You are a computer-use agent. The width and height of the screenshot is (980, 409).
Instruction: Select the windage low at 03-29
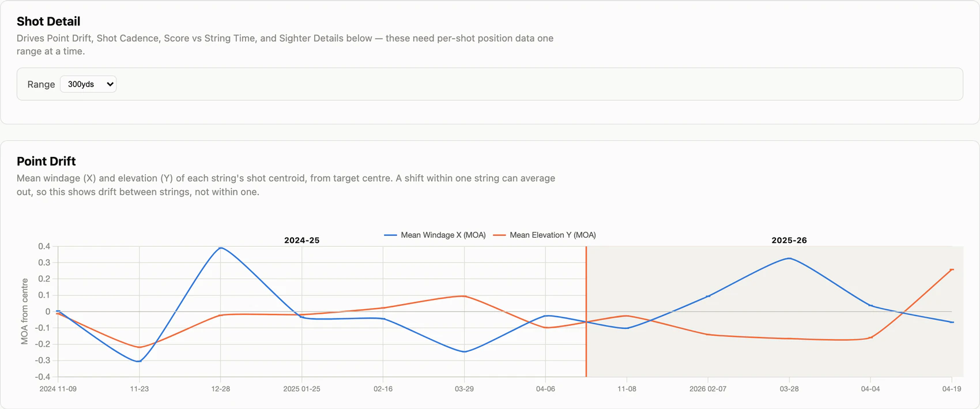pos(464,352)
